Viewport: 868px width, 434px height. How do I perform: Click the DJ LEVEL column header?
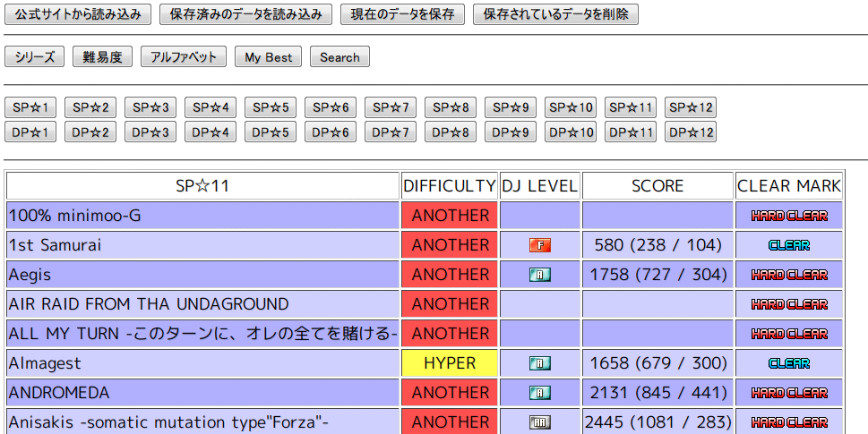point(540,186)
